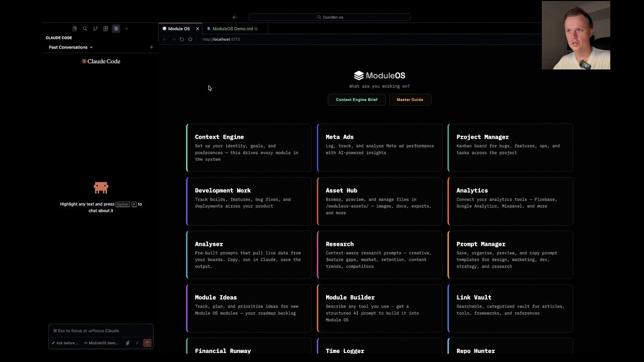Open the Module Builder card
Screen dimensions: 644x362
point(379,308)
